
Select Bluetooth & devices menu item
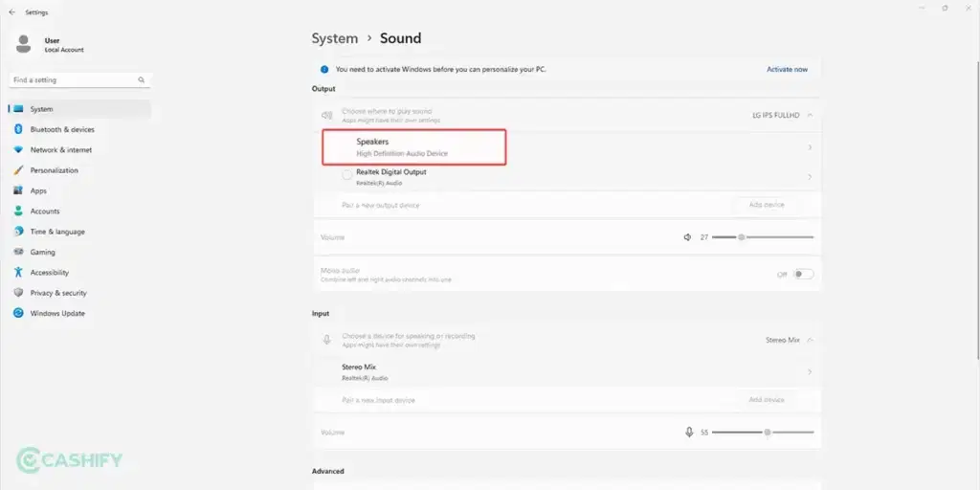pos(80,129)
